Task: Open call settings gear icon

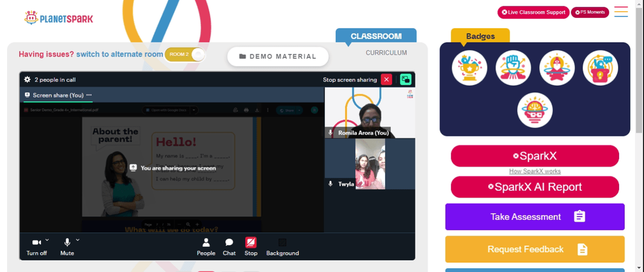Action: point(28,80)
